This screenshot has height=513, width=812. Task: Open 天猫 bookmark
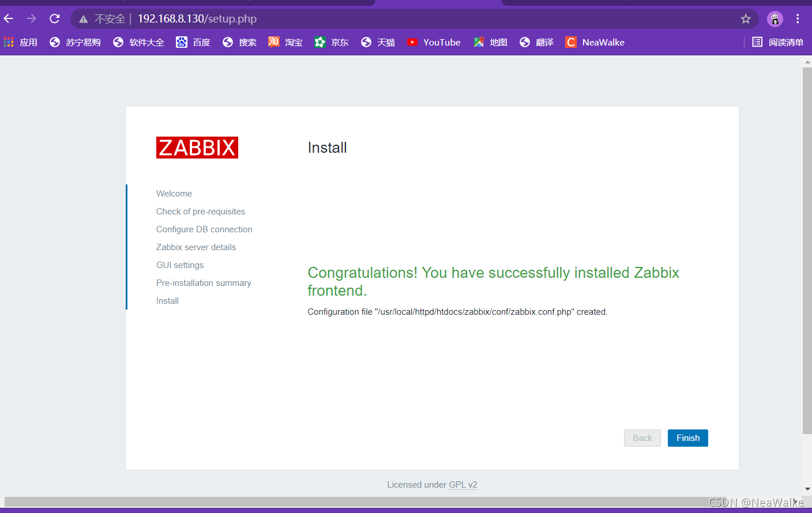tap(378, 42)
